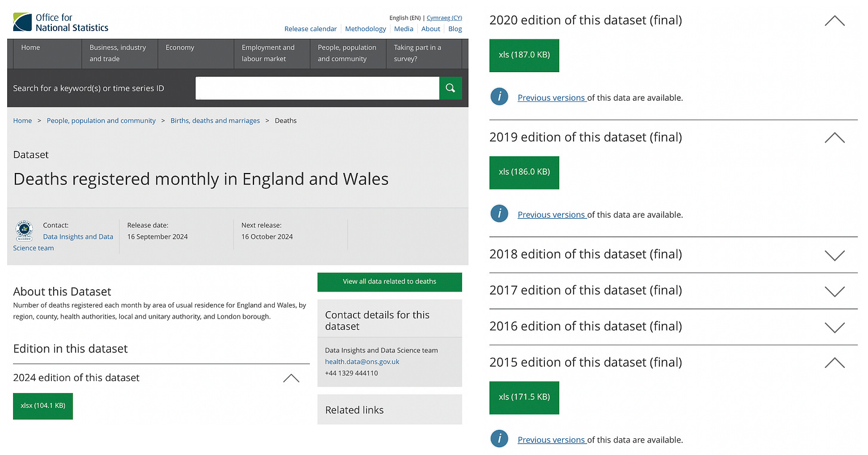The width and height of the screenshot is (868, 455).
Task: Expand the 2018 edition section
Action: 835,255
